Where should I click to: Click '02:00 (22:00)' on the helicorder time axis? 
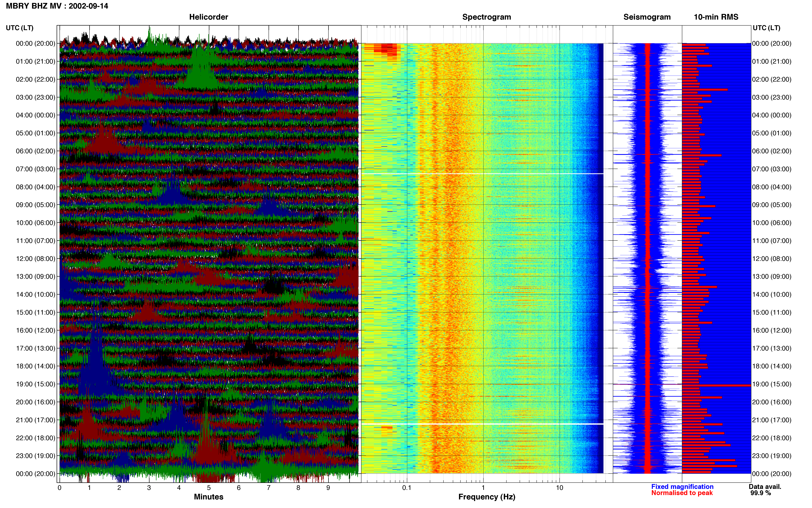pos(36,79)
